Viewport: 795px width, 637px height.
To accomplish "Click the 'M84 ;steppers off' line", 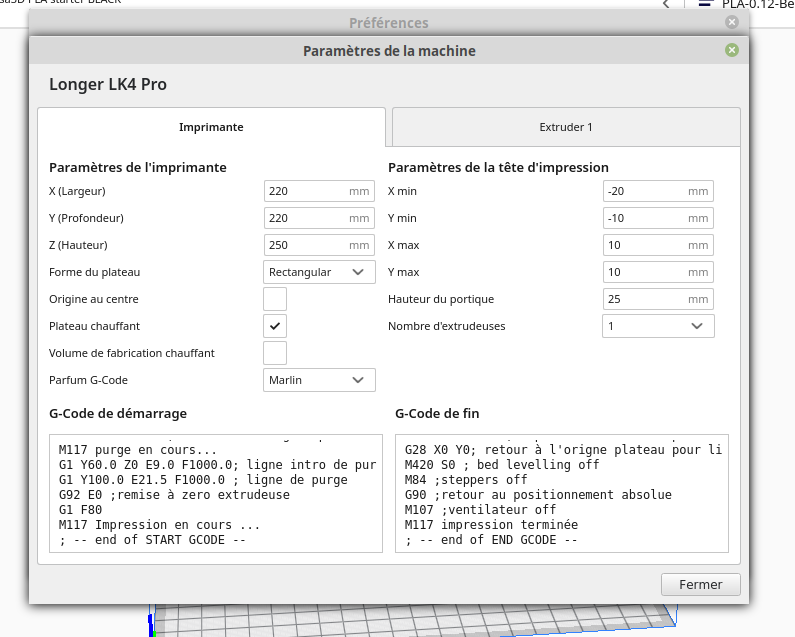I will 466,479.
